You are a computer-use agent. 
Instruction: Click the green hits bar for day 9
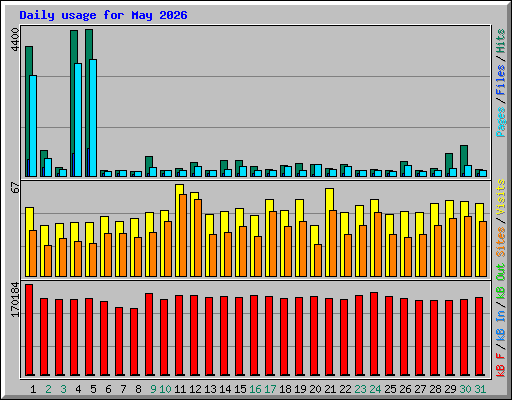(148, 166)
